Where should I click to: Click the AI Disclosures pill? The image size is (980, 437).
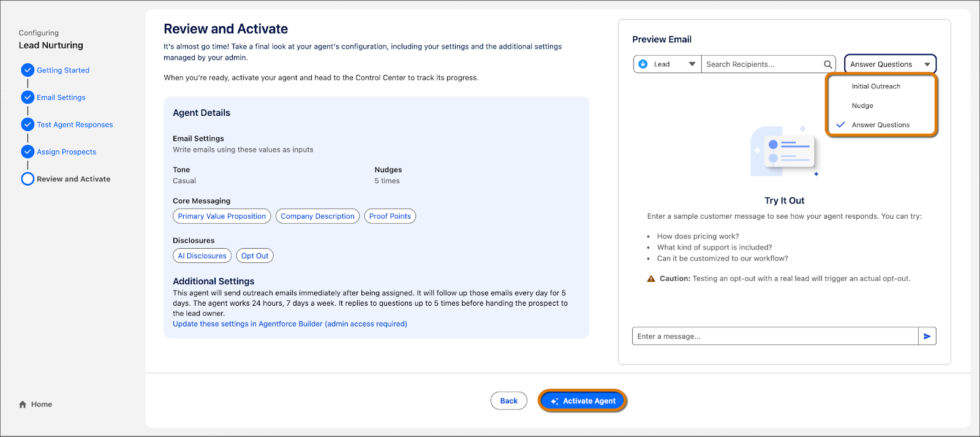tap(202, 256)
